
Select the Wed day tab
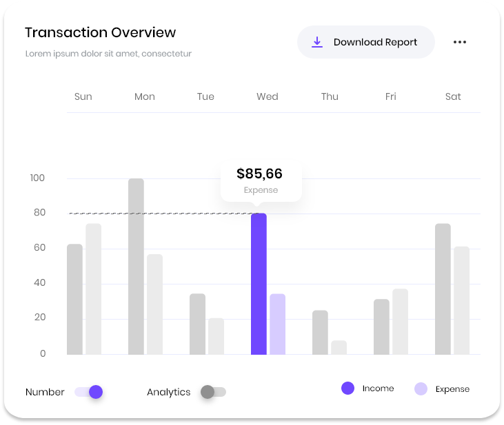pyautogui.click(x=267, y=96)
